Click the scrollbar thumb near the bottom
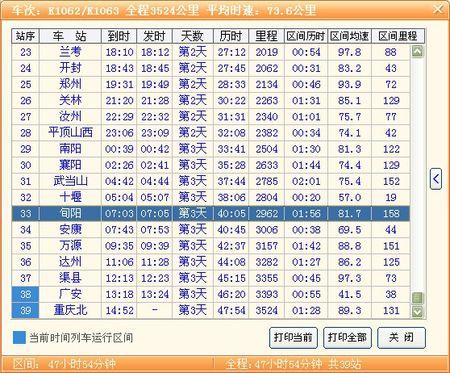Image resolution: width=450 pixels, height=373 pixels. point(417,298)
